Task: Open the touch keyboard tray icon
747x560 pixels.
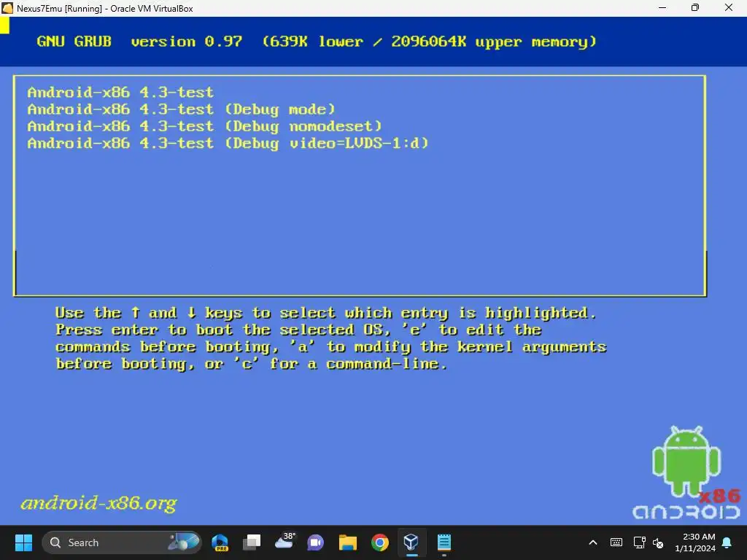Action: [x=616, y=542]
